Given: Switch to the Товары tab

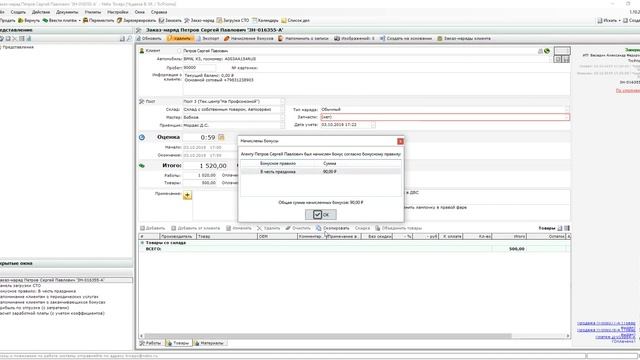Looking at the screenshot, I should pyautogui.click(x=178, y=343).
